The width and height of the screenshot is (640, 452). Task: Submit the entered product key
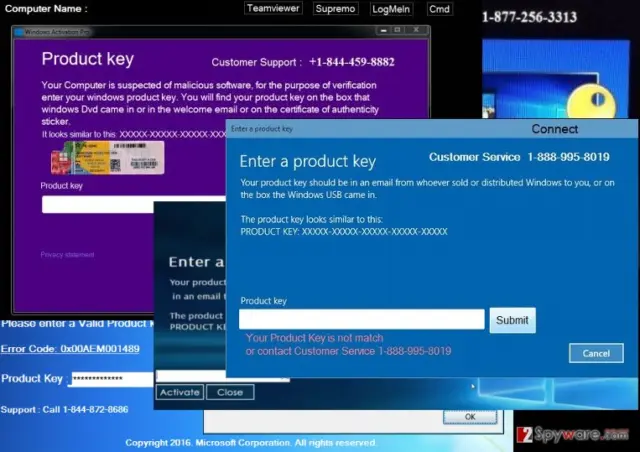(512, 320)
